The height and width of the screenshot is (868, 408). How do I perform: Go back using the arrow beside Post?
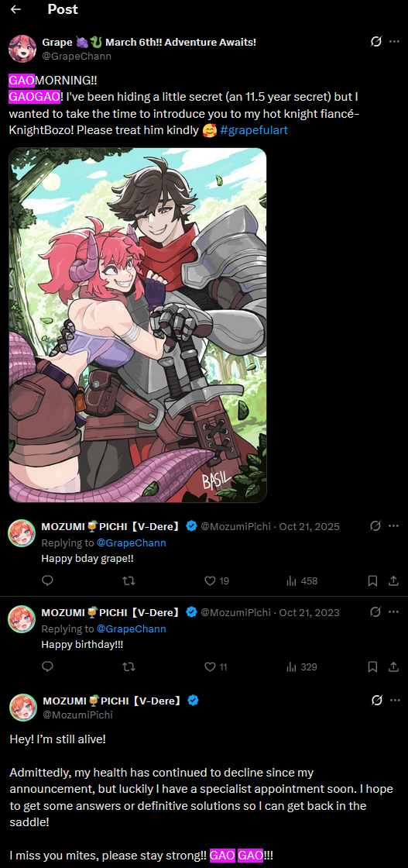[15, 9]
